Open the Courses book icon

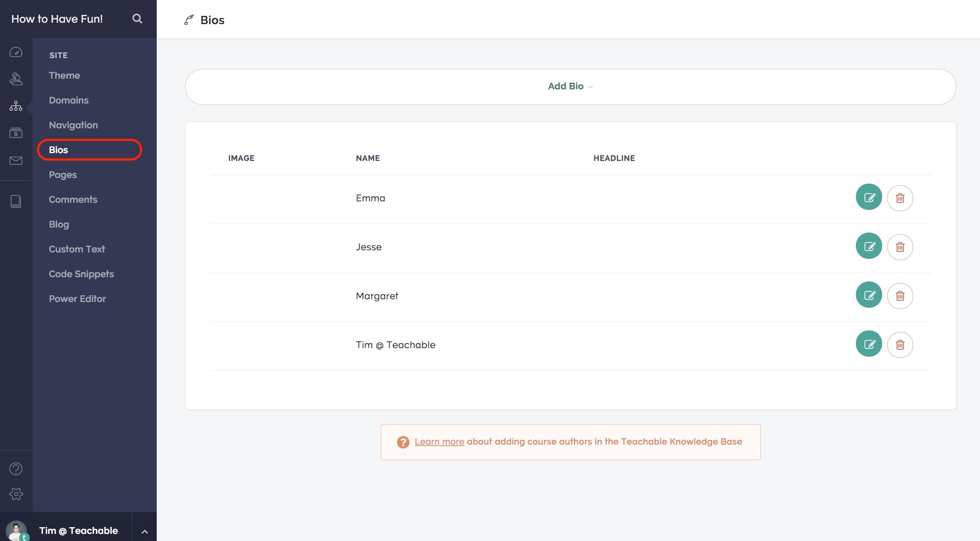(x=16, y=202)
